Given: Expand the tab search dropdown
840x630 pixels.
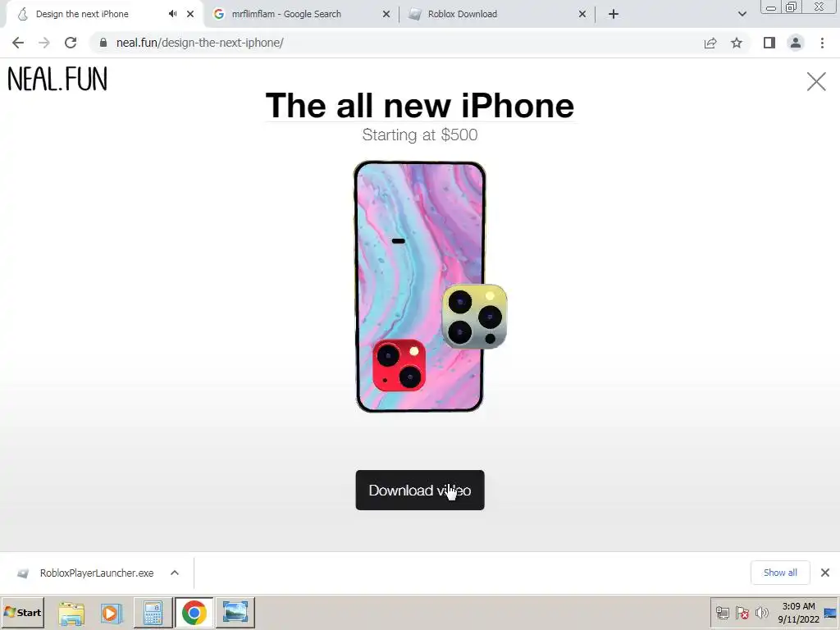Looking at the screenshot, I should (742, 14).
